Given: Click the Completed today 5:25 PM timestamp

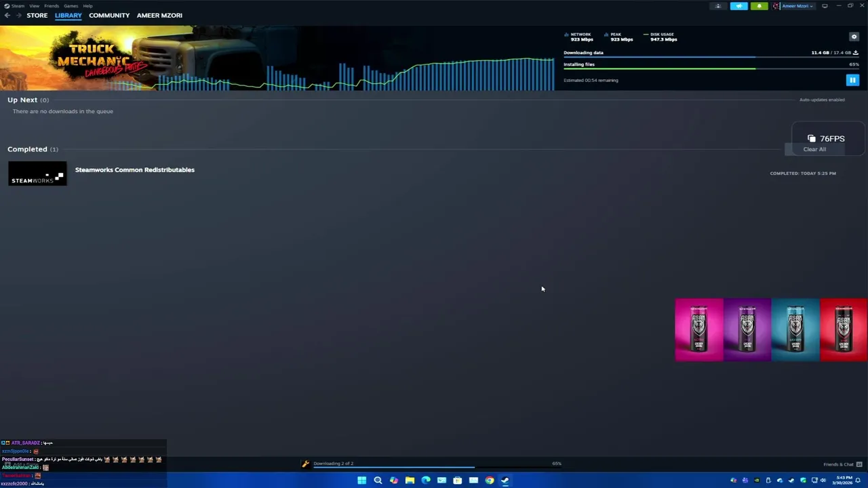Looking at the screenshot, I should (803, 174).
